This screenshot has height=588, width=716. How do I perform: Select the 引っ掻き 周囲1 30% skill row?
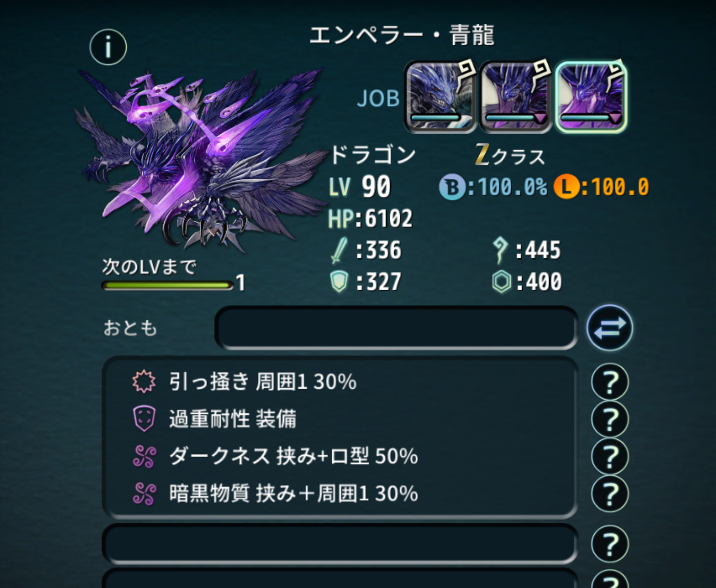coord(339,382)
